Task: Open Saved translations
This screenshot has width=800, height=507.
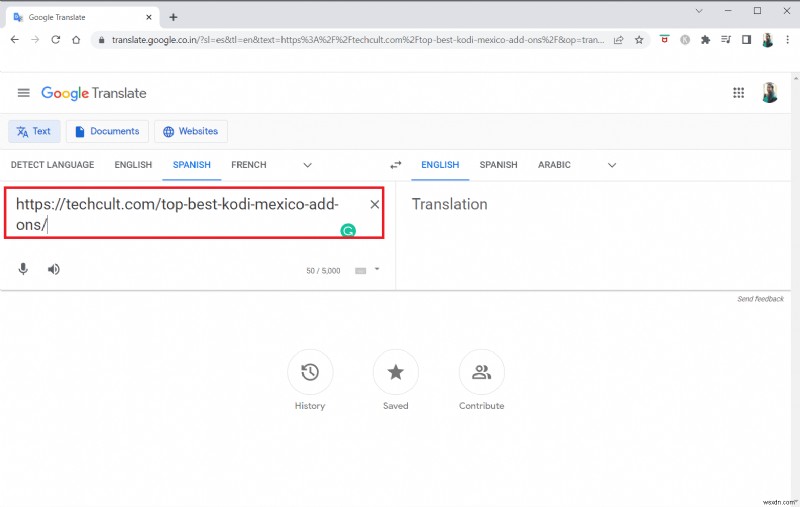Action: coord(395,381)
